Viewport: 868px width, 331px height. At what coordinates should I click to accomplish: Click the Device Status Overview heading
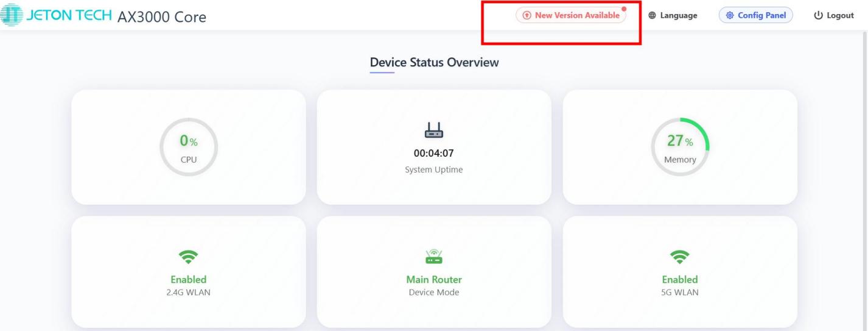[434, 62]
